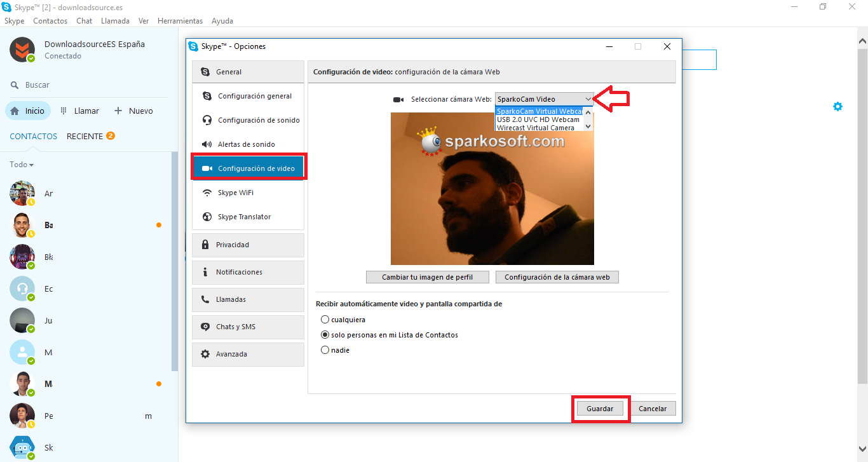Click the phone icon beside Llamadas
The height and width of the screenshot is (462, 868).
point(205,299)
